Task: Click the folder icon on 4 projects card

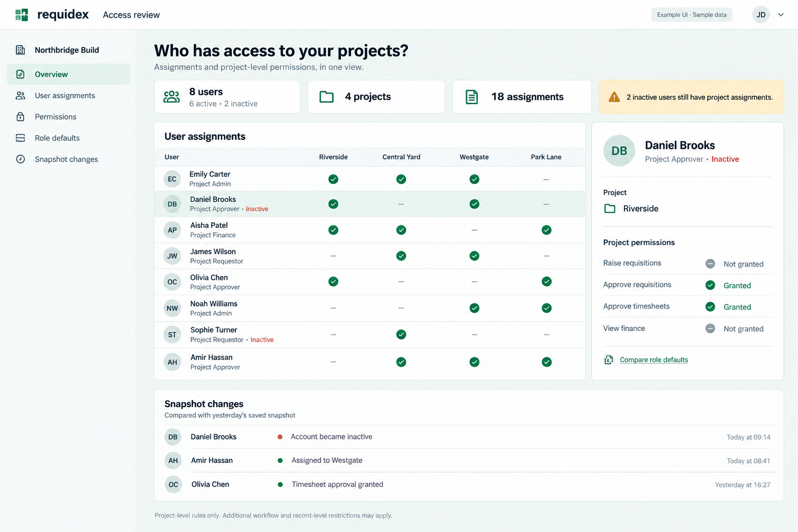Action: (326, 97)
